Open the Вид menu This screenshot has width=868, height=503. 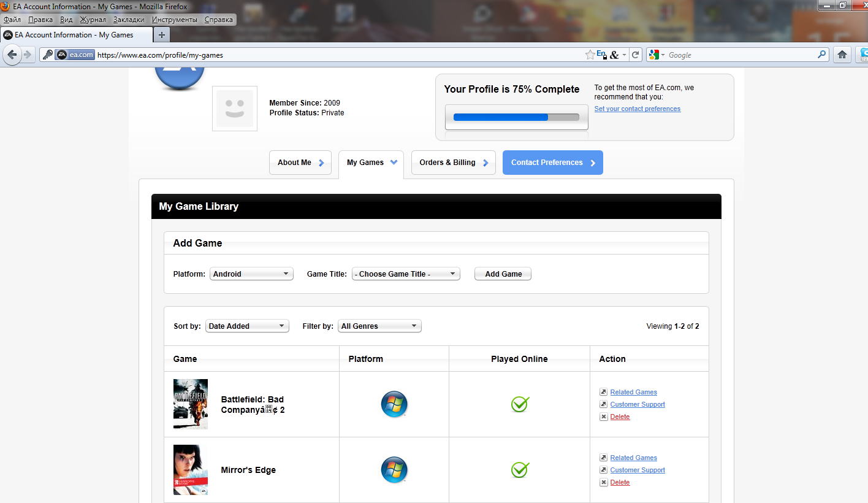pos(66,20)
